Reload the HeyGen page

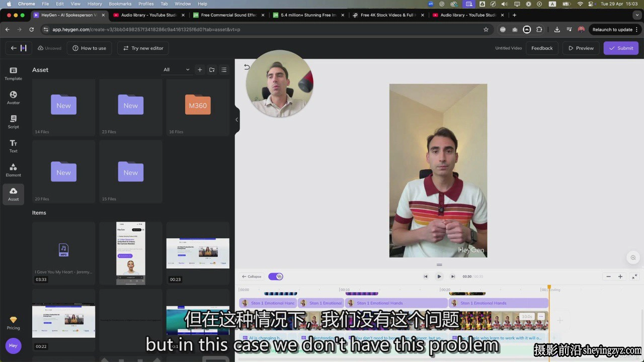(x=31, y=30)
